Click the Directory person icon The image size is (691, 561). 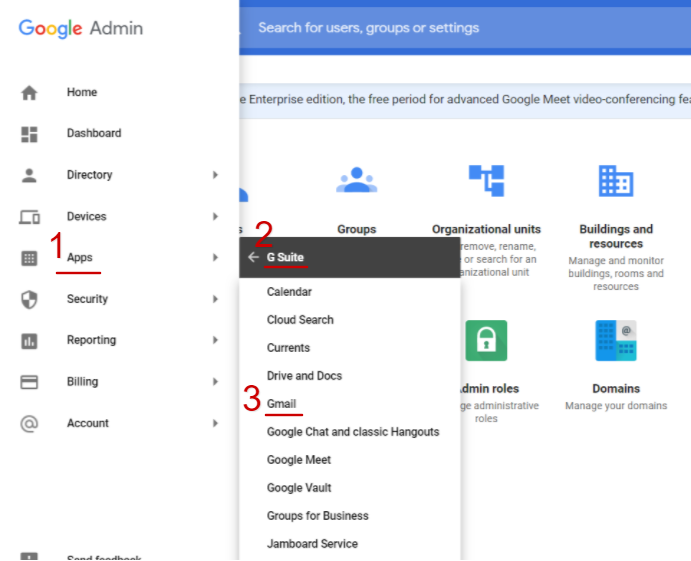click(x=29, y=175)
